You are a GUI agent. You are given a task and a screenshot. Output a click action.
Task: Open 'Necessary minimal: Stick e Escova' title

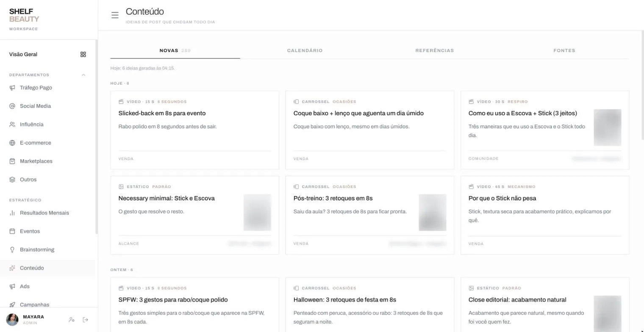coord(167,198)
